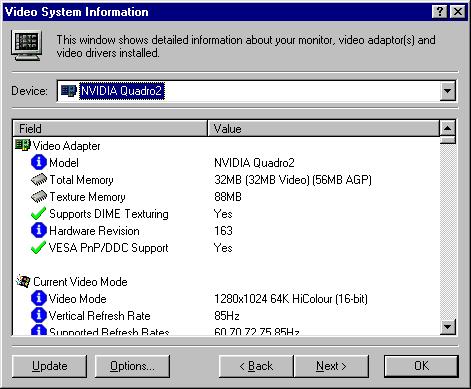Screen dimensions: 471x389
Task: Click value '32MB (32MB Video) (56MB AGP)'
Action: [293, 180]
